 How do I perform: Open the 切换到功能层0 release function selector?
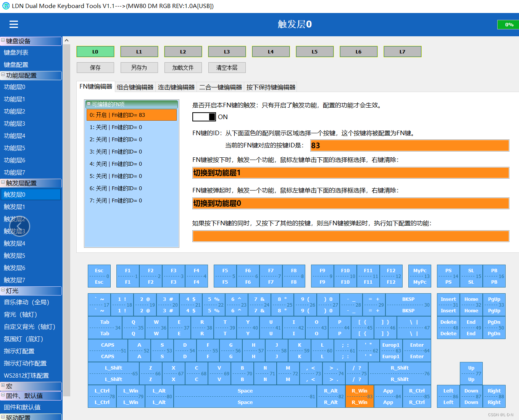[x=351, y=203]
